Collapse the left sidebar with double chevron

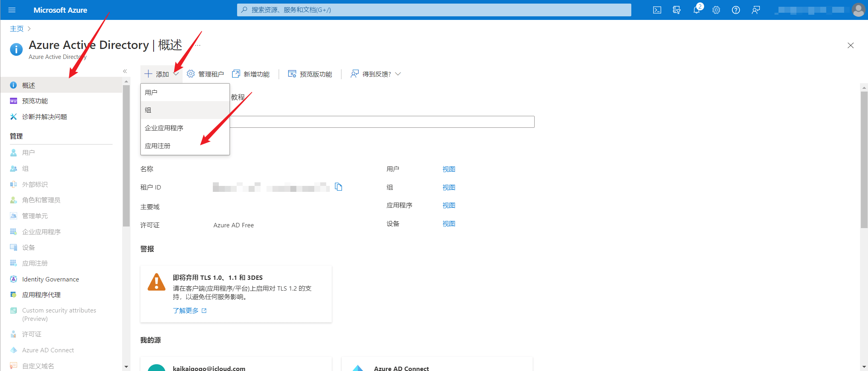(125, 71)
